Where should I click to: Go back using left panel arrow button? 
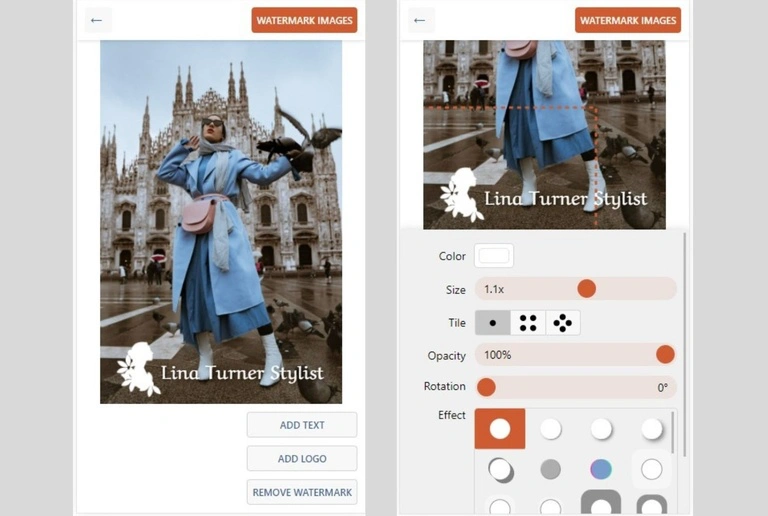click(97, 21)
